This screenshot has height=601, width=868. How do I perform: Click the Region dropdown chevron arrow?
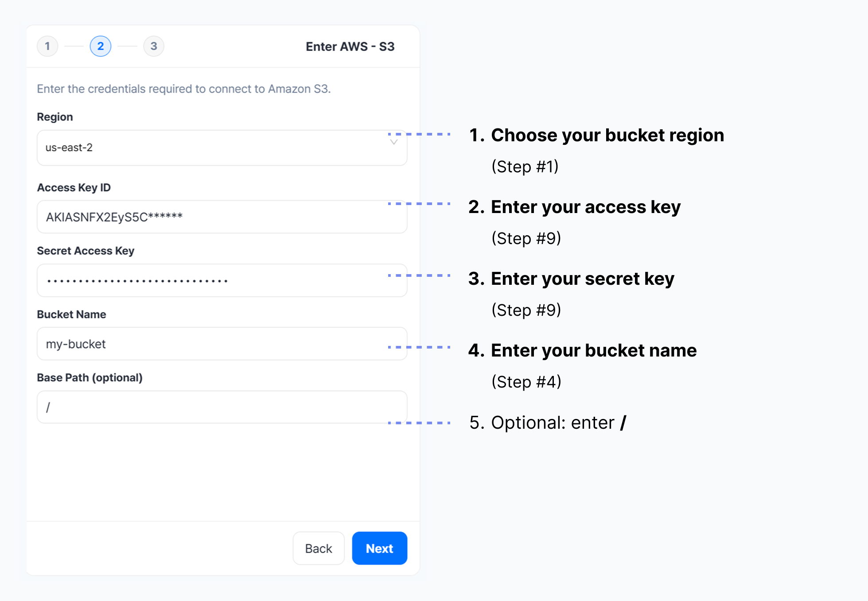point(393,142)
